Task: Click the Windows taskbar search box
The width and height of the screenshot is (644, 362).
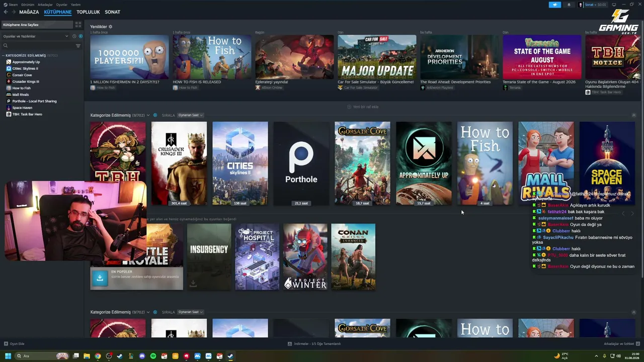Action: (x=42, y=356)
